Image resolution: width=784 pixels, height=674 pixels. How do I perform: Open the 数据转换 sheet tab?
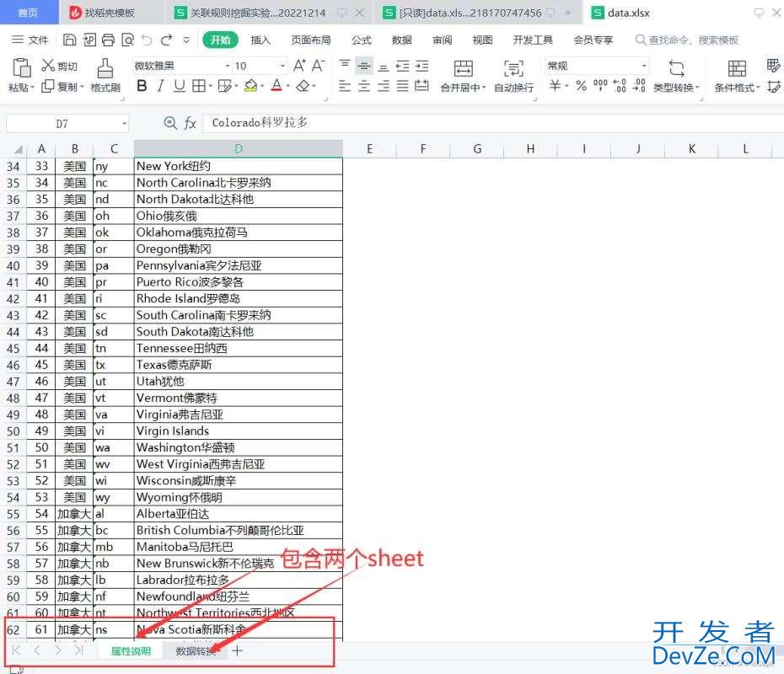tap(195, 651)
